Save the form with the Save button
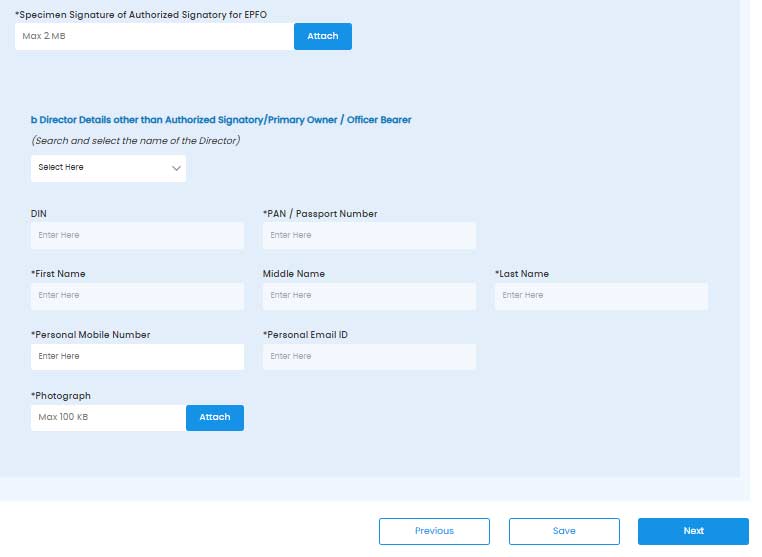This screenshot has height=557, width=762. point(564,531)
